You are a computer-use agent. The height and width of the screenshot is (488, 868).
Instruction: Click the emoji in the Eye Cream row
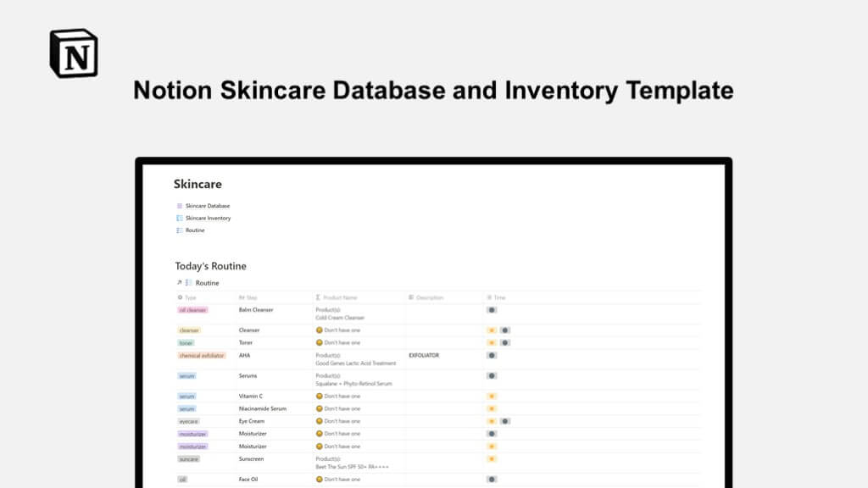[x=319, y=421]
